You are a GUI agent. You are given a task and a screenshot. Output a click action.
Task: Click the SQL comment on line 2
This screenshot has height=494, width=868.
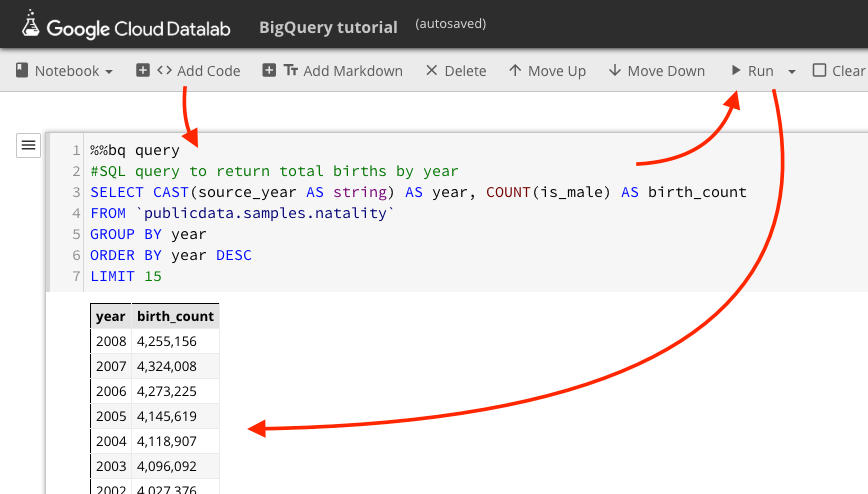pos(275,171)
